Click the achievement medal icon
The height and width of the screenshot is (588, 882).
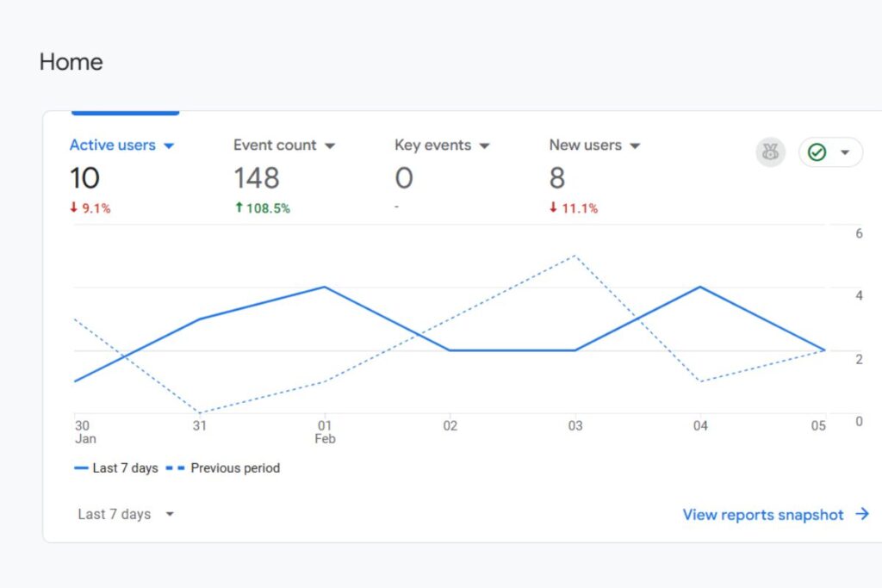(770, 152)
